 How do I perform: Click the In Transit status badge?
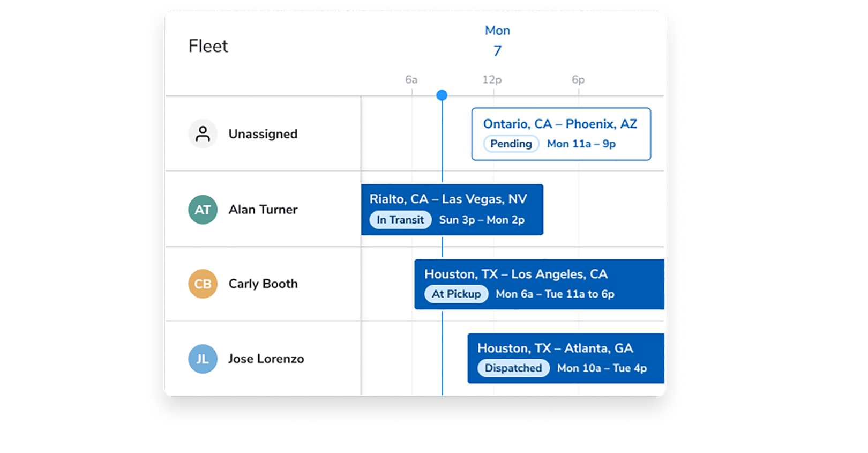pyautogui.click(x=400, y=220)
